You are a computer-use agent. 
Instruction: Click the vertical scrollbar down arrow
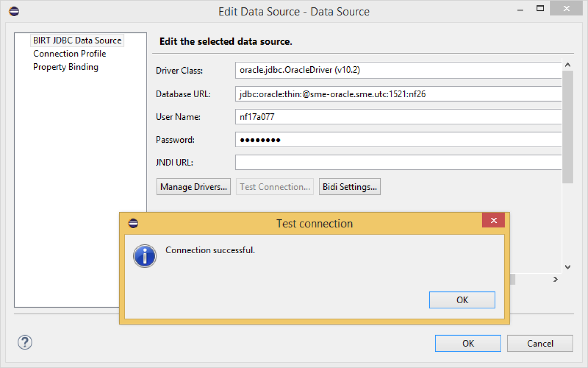pyautogui.click(x=567, y=267)
